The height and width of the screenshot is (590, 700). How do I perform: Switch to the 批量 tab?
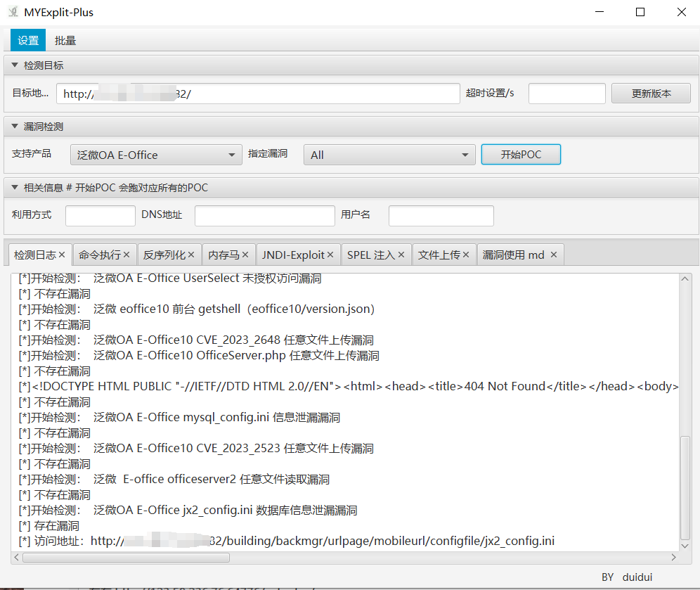tap(65, 41)
